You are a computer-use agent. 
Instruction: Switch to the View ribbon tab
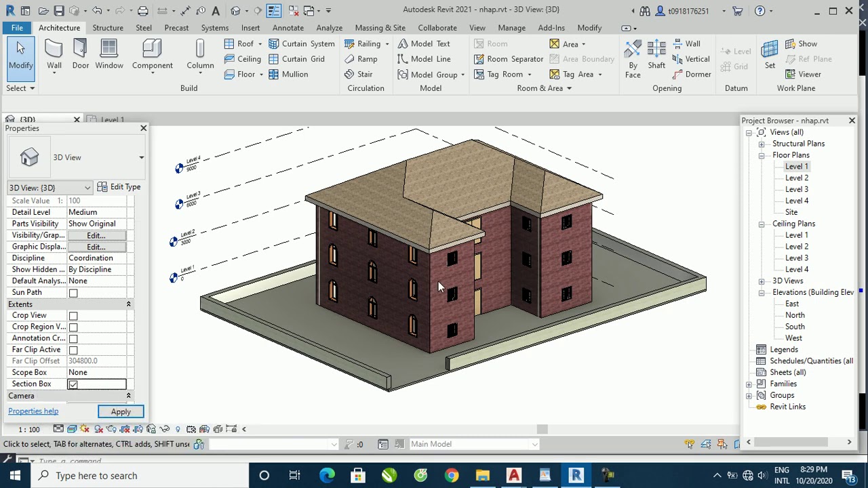pyautogui.click(x=477, y=28)
